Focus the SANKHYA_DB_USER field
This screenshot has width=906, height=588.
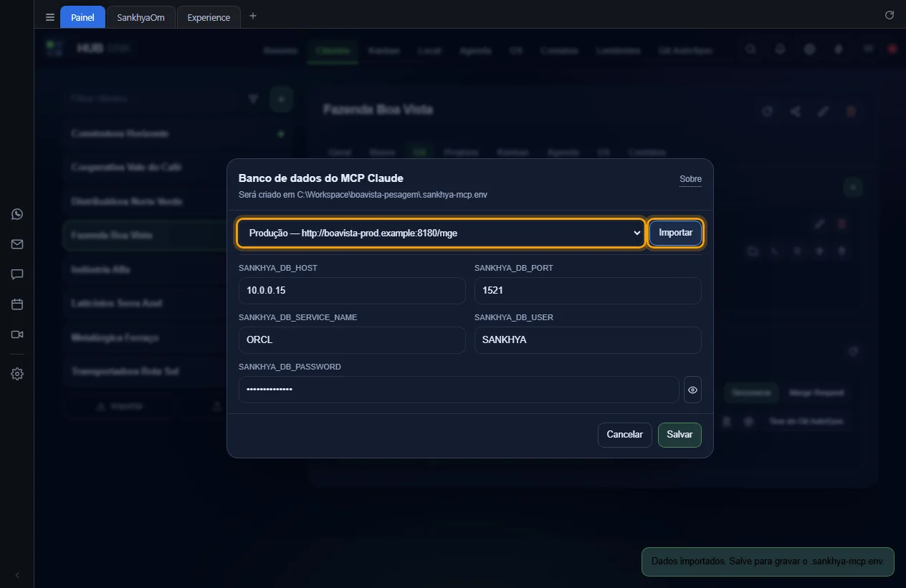click(588, 340)
